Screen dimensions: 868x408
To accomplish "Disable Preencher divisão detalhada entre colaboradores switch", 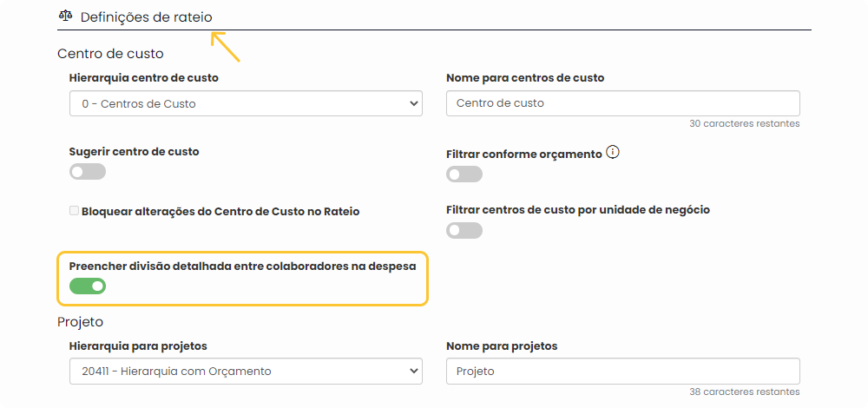I will coord(88,286).
